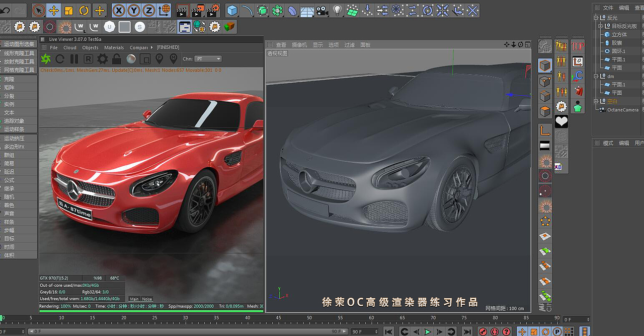The width and height of the screenshot is (644, 336).
Task: Select 立方体 object in object manager
Action: click(619, 34)
